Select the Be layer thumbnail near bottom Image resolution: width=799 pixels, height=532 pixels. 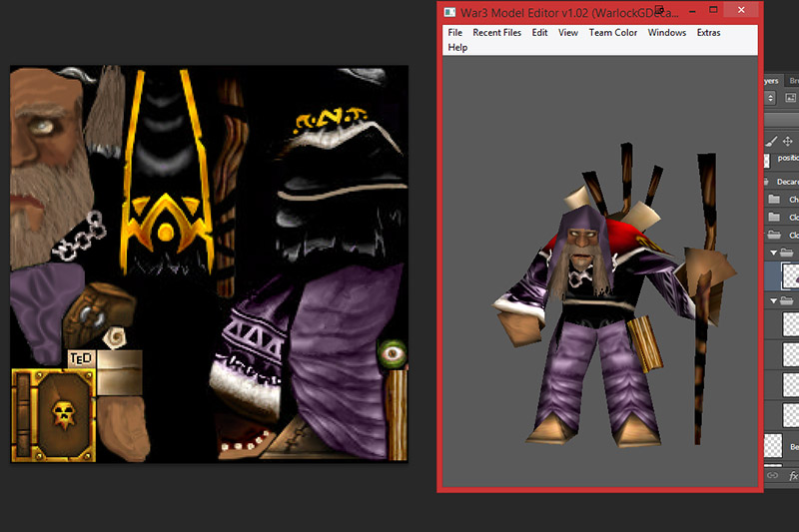[773, 445]
